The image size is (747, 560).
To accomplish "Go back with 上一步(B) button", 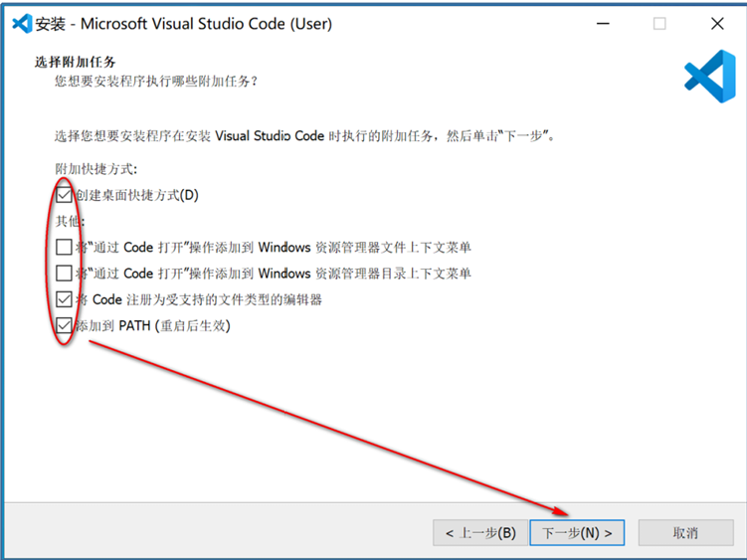I will (480, 532).
